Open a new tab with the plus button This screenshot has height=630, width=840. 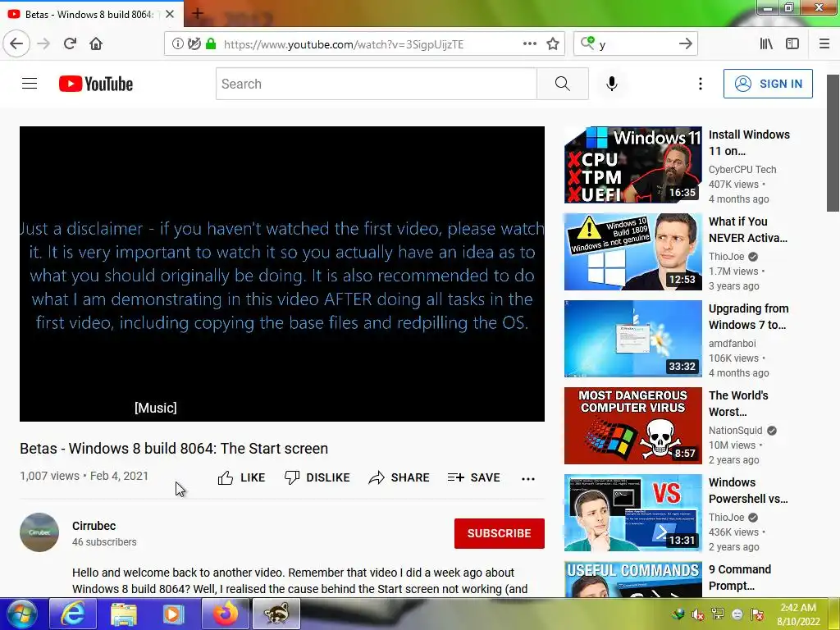coord(197,13)
